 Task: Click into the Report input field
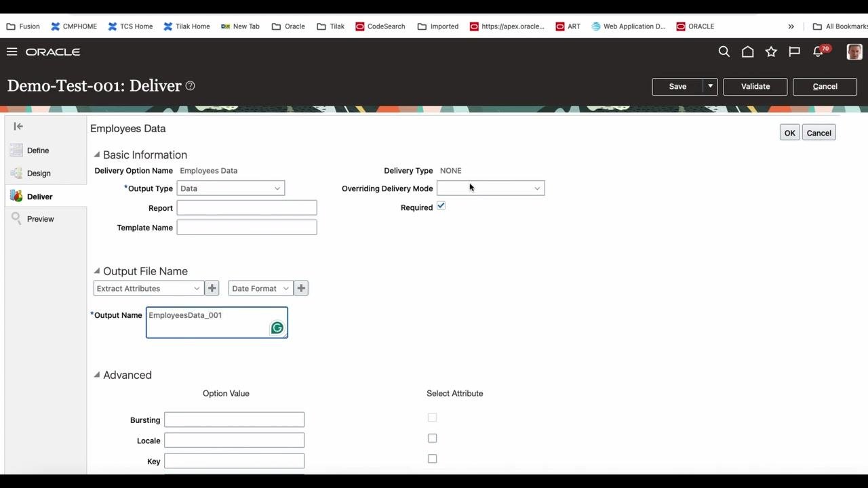click(x=247, y=207)
